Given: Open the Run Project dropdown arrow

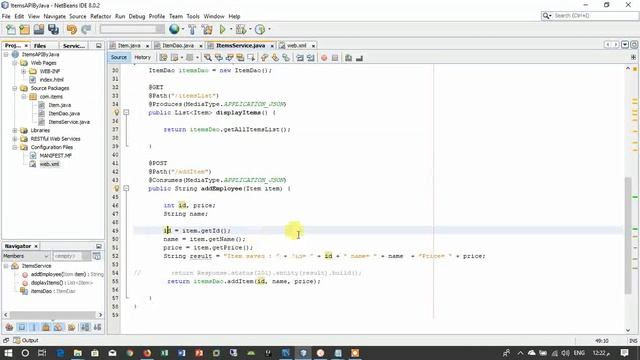Looking at the screenshot, I should tap(231, 29).
